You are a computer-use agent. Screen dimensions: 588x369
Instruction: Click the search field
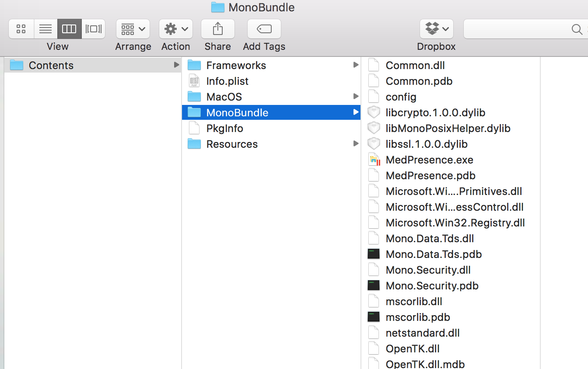point(525,29)
